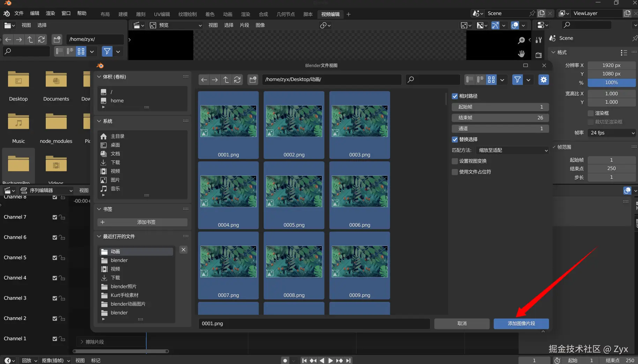Create new folder in file dialog

[253, 80]
